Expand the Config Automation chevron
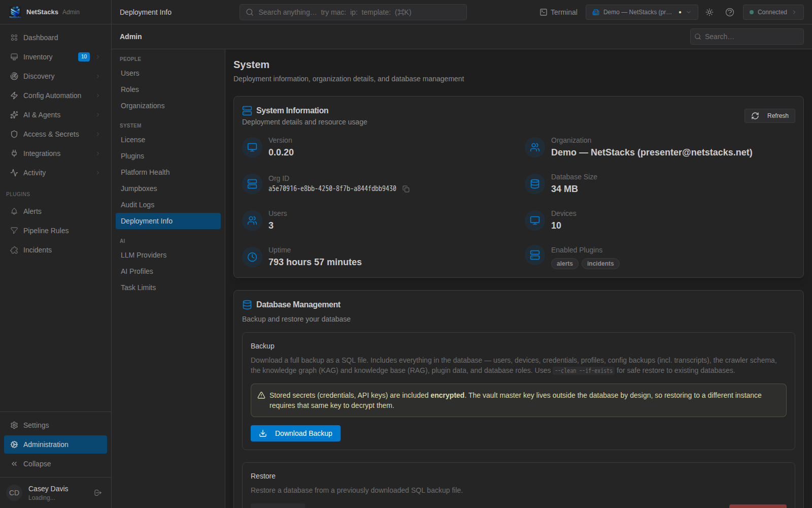The image size is (812, 508). pos(98,96)
